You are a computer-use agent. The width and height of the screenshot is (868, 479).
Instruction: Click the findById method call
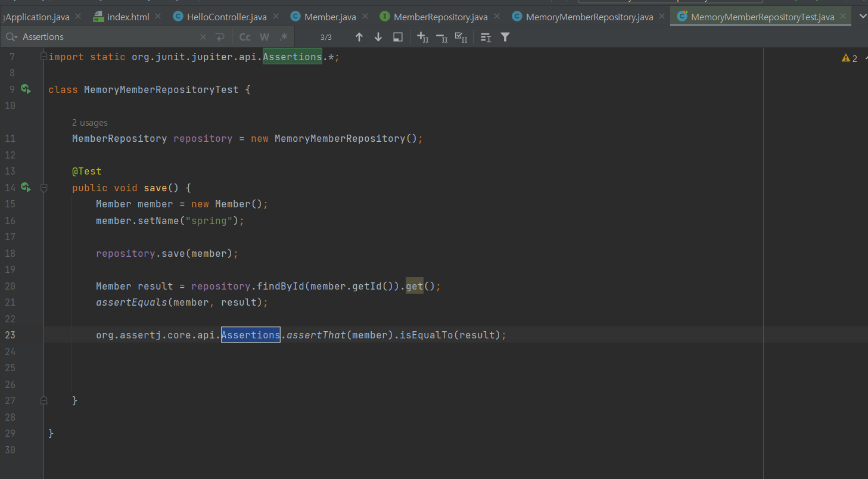(x=281, y=286)
